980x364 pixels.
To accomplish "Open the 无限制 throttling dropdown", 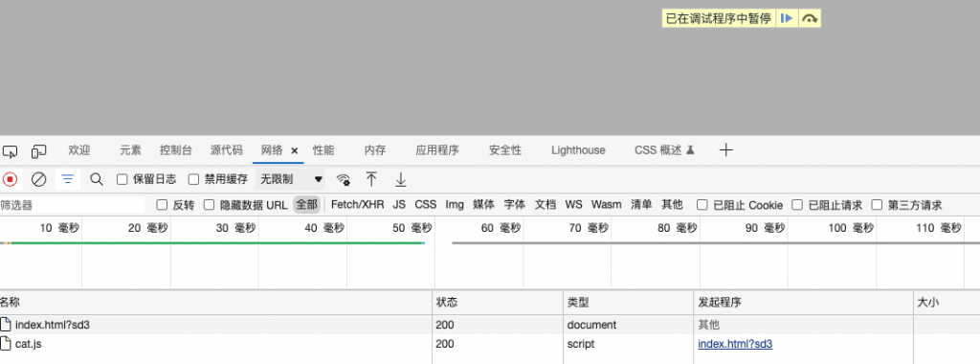I will tap(291, 179).
